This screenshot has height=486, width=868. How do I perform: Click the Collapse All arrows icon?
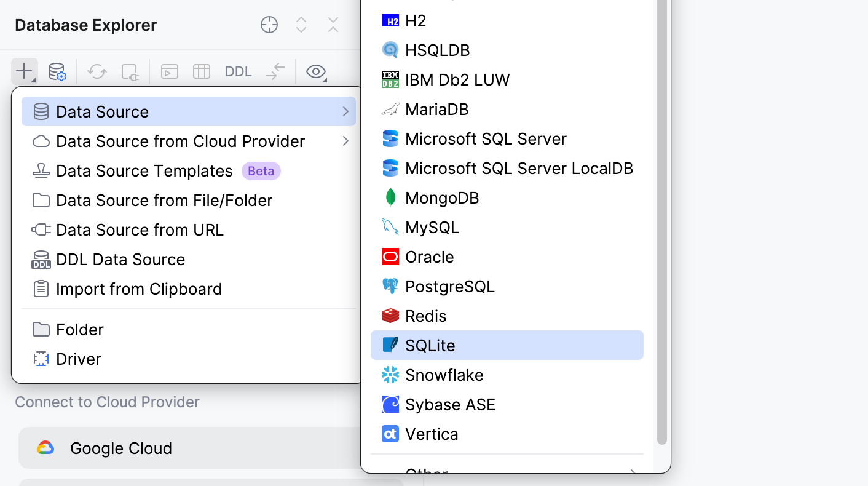(x=333, y=25)
